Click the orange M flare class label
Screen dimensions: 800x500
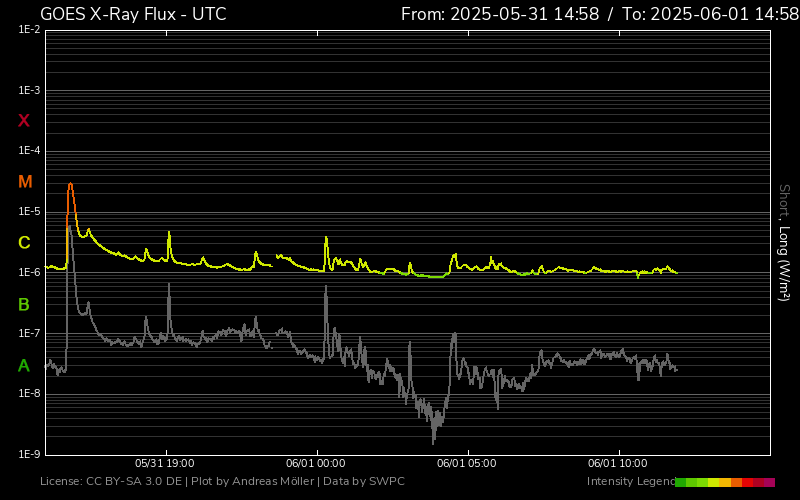(x=25, y=182)
